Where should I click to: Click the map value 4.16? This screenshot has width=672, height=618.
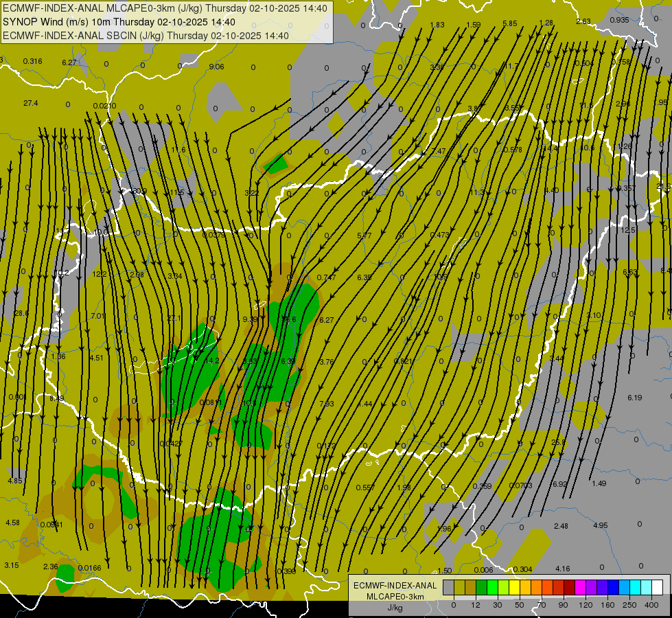pos(563,569)
